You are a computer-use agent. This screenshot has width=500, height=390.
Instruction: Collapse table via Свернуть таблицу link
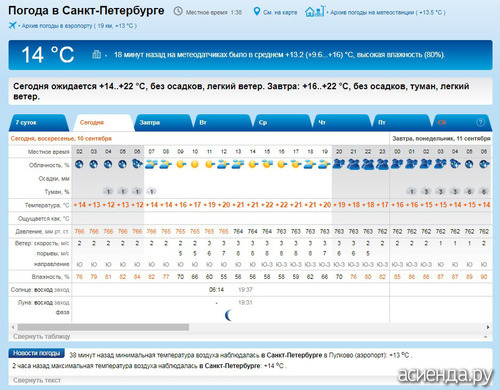click(x=42, y=336)
